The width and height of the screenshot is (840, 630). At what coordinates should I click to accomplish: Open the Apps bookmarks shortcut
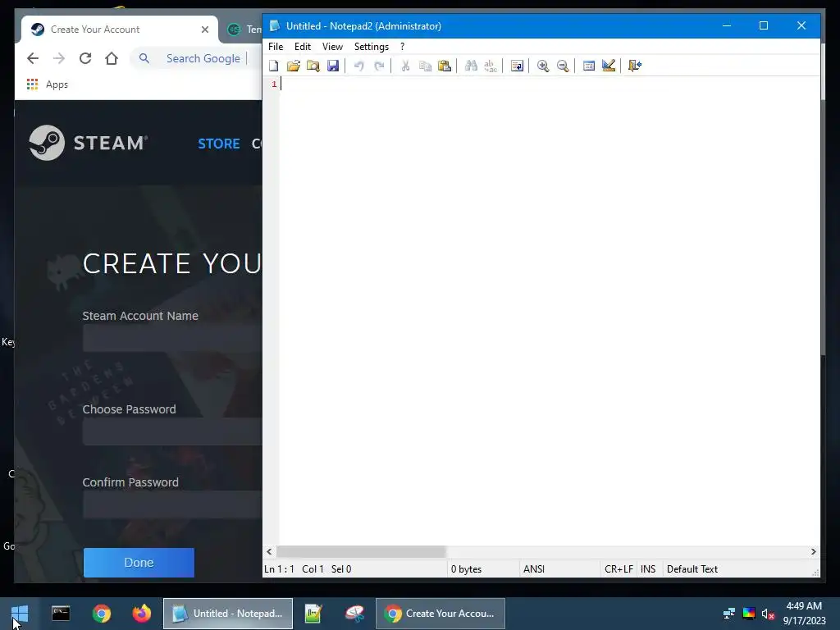tap(47, 84)
